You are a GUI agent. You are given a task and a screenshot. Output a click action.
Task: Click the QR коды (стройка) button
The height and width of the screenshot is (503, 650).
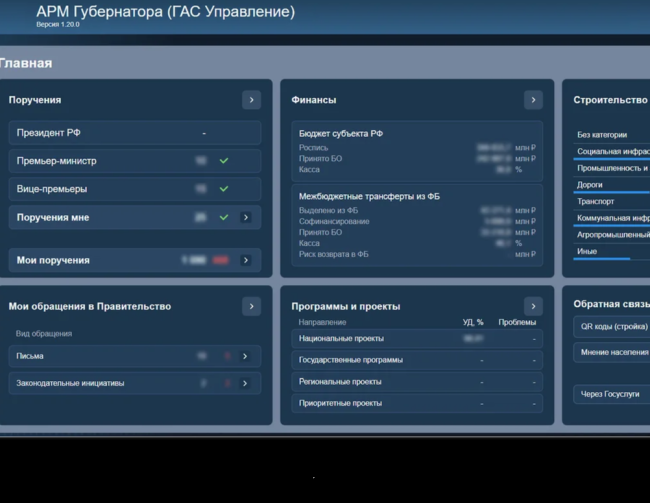tap(612, 327)
